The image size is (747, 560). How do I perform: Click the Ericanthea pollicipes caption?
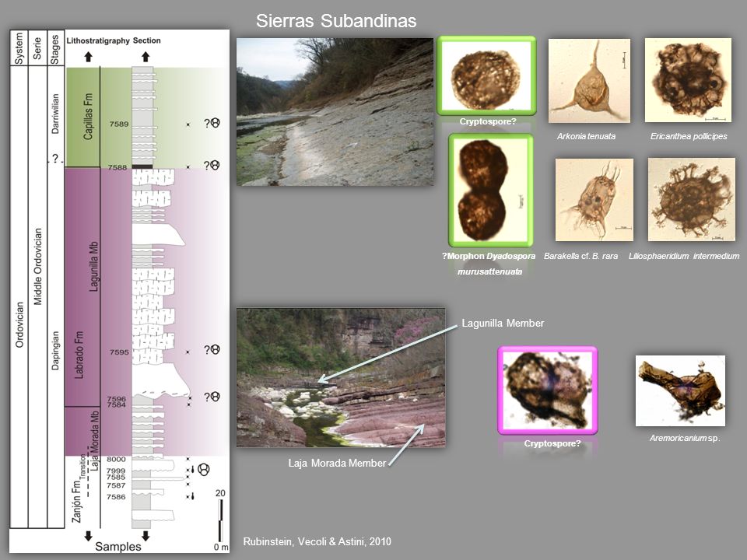click(689, 136)
